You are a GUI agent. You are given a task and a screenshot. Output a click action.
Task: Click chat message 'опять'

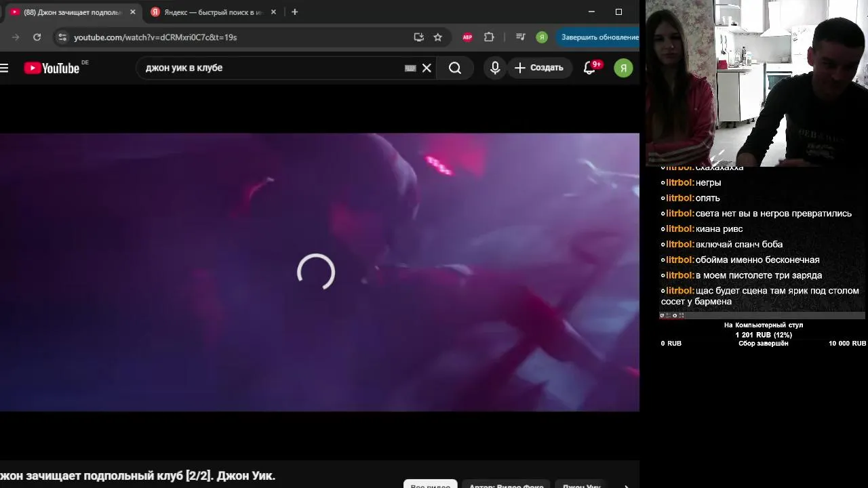(707, 199)
